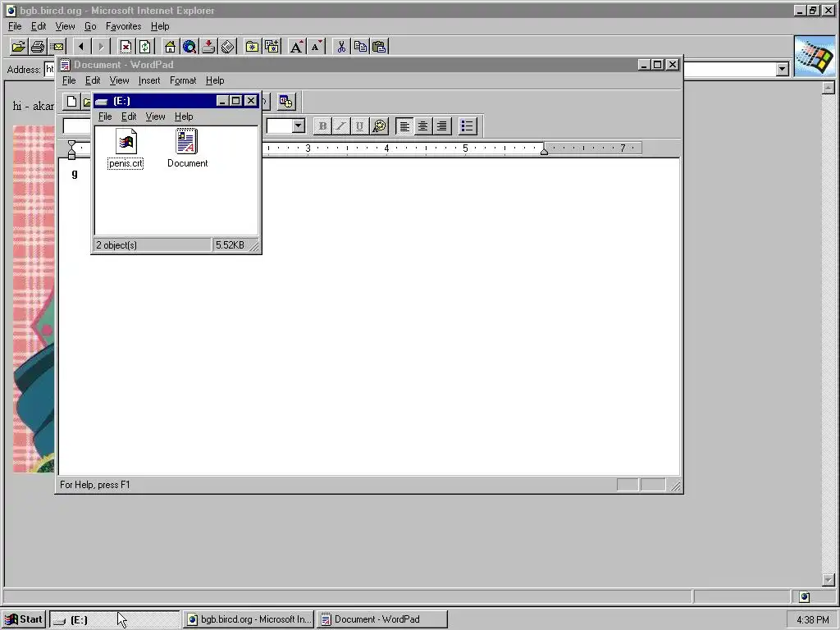Click the Copy icon in Internet Explorer

tap(360, 47)
